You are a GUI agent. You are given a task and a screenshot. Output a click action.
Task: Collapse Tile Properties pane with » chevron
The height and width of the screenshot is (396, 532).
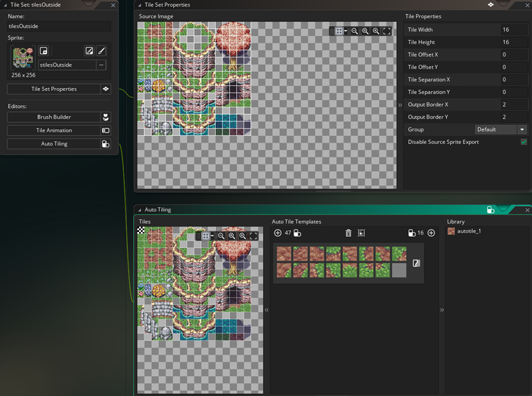pos(400,105)
